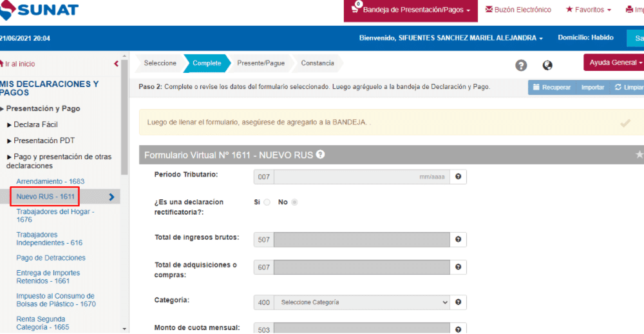The image size is (644, 334).
Task: Open Buzón Electrónico mailbox
Action: [x=518, y=10]
